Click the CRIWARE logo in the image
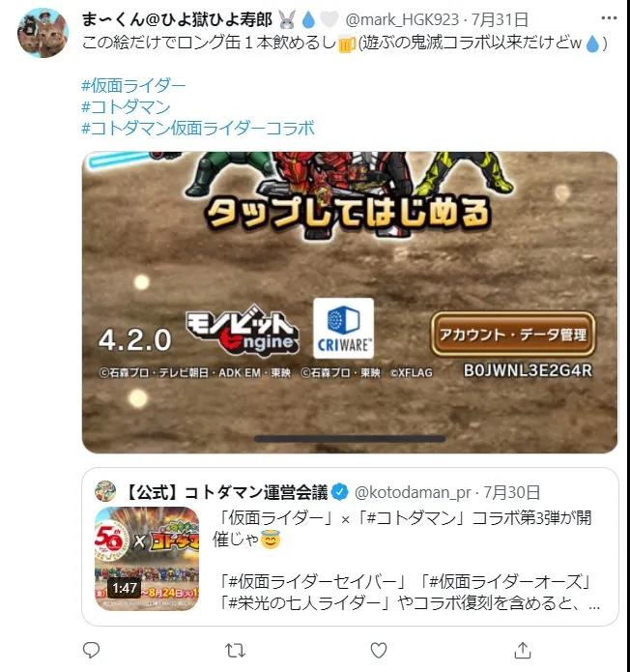630x672 pixels. (x=343, y=329)
